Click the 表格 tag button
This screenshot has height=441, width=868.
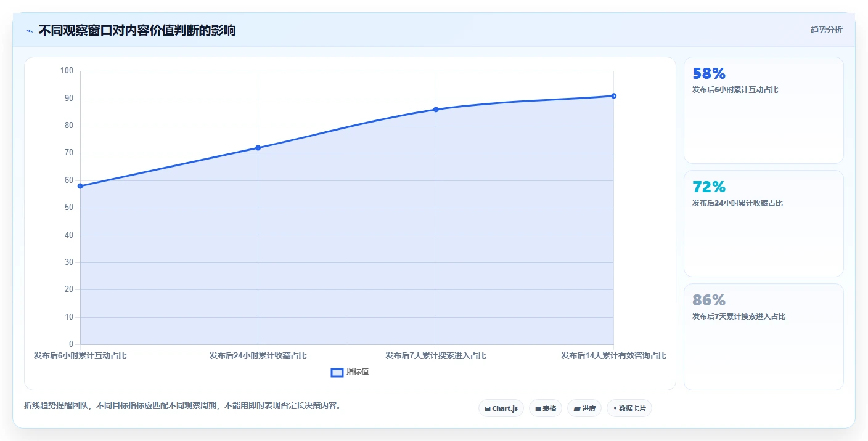pyautogui.click(x=545, y=408)
